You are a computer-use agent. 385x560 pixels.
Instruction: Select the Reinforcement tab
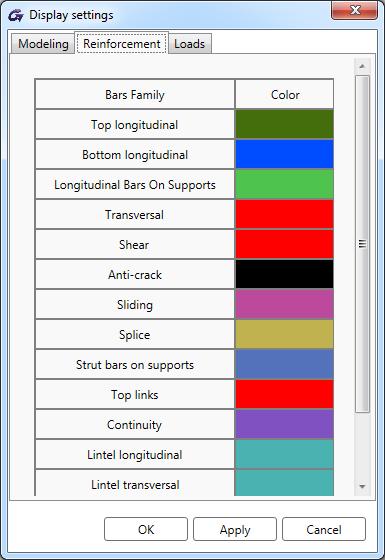(121, 43)
